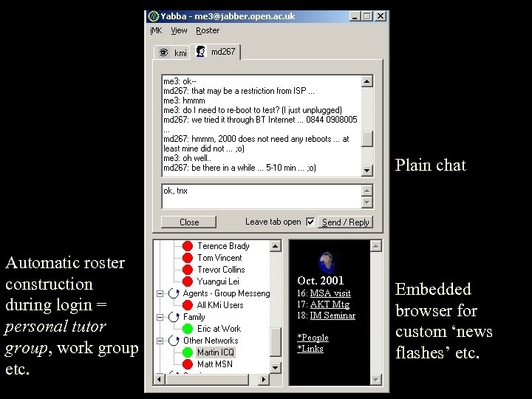This screenshot has height=399, width=532.
Task: Select Terence Brady in the roster
Action: (x=223, y=245)
